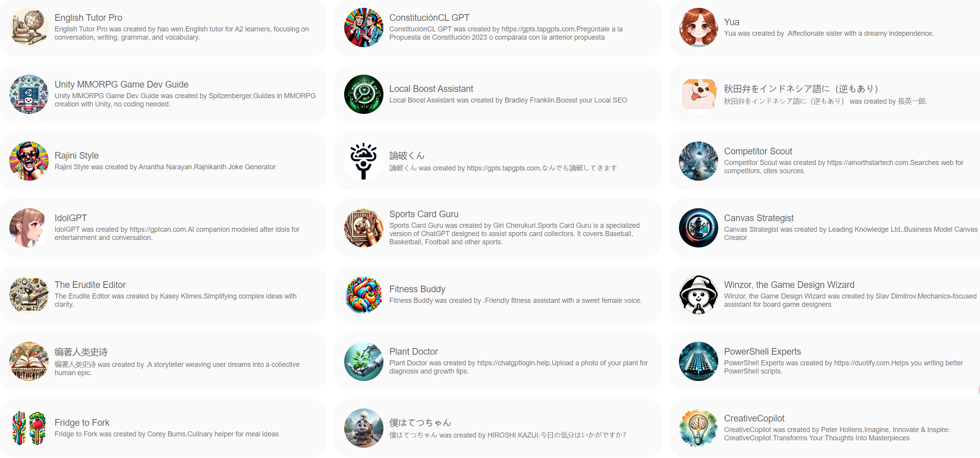Select the Fitness Buddy title
This screenshot has width=980, height=458.
coord(417,289)
